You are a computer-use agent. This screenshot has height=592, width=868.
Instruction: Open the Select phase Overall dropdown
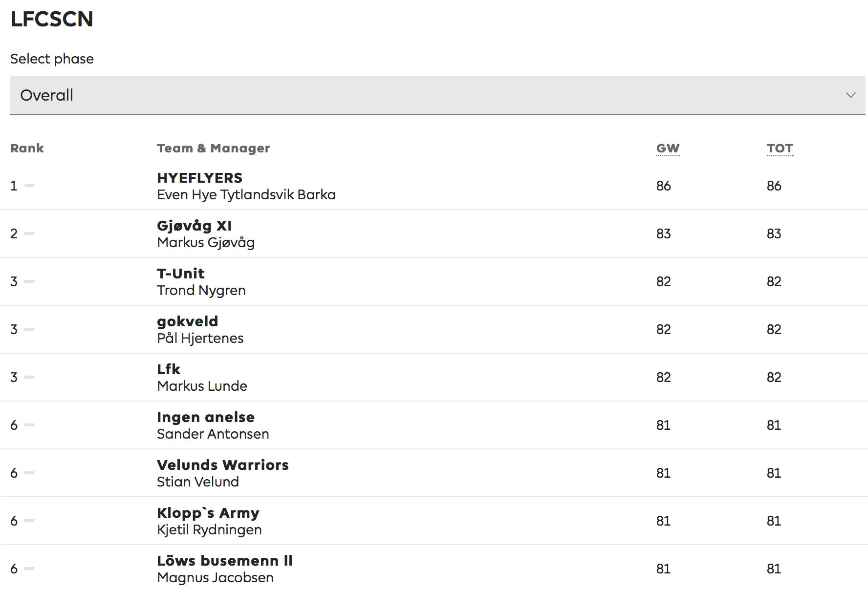click(437, 95)
